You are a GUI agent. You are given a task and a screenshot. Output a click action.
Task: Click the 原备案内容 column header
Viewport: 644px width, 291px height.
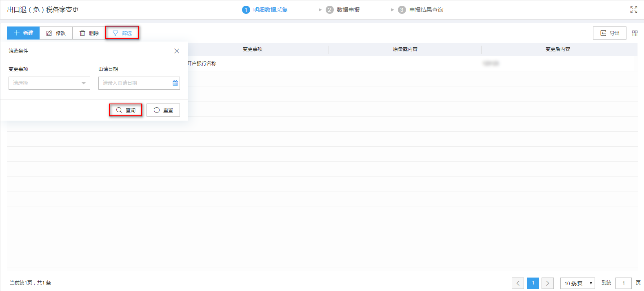point(405,49)
